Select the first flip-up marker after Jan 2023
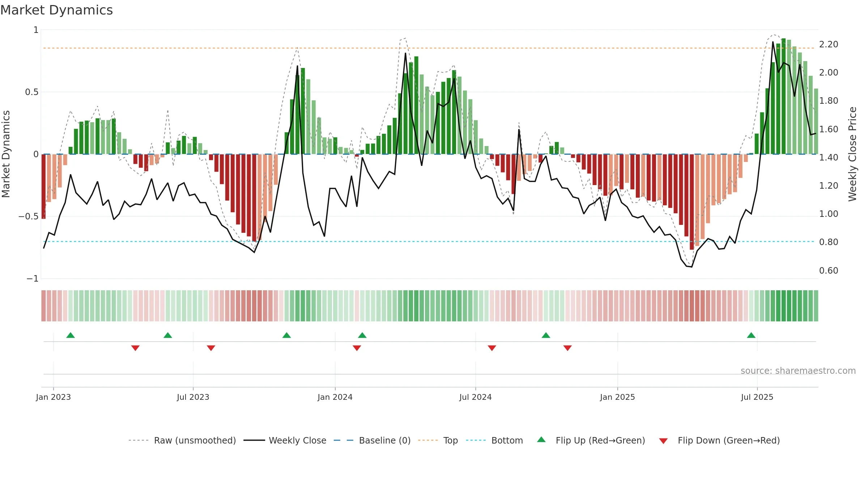The height and width of the screenshot is (488, 868). (71, 335)
